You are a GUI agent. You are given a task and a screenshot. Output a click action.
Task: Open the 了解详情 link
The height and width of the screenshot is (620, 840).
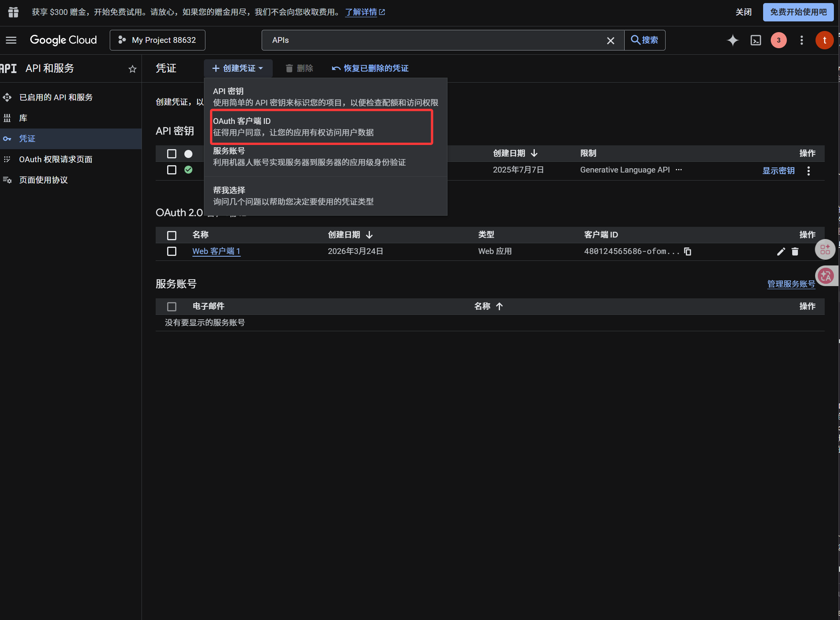pos(365,12)
